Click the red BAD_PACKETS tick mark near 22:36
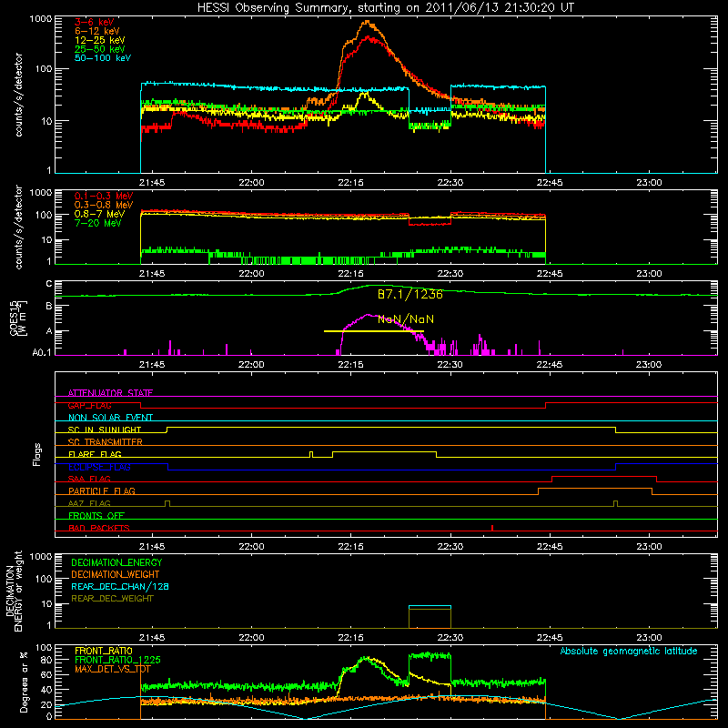Viewport: 728px width, 728px height. click(492, 528)
